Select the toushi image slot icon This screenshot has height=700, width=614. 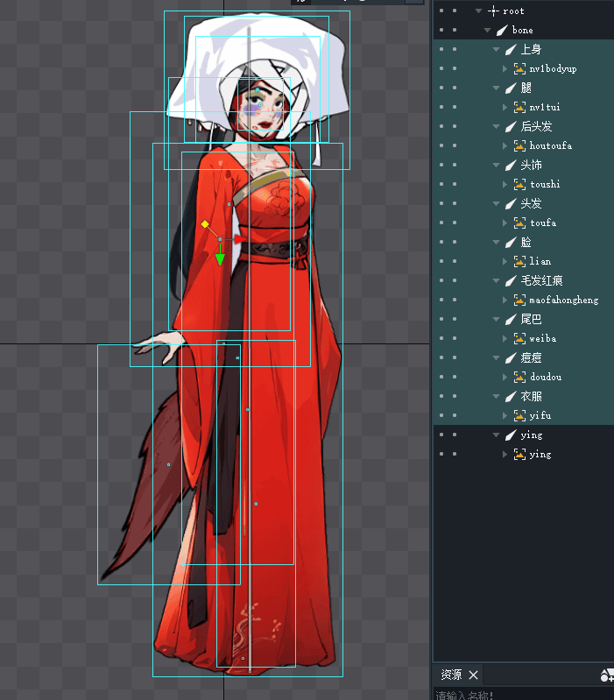click(x=519, y=184)
